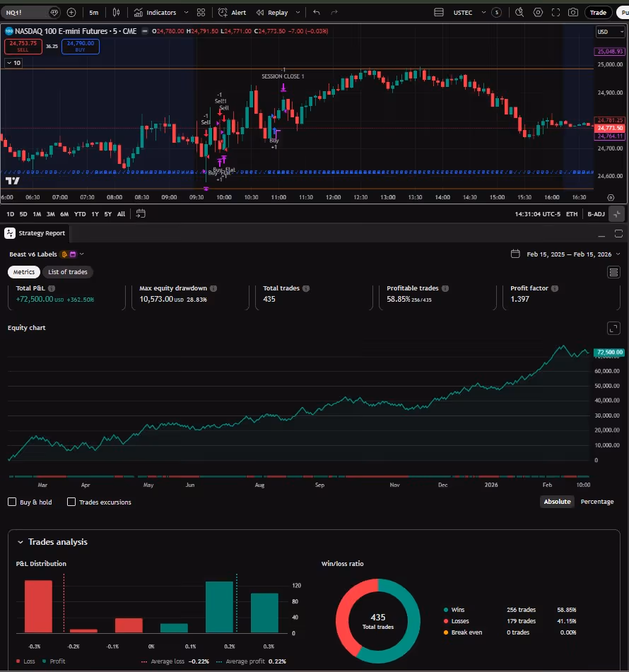
Task: Take a chart snapshot with the camera icon
Action: tap(573, 13)
